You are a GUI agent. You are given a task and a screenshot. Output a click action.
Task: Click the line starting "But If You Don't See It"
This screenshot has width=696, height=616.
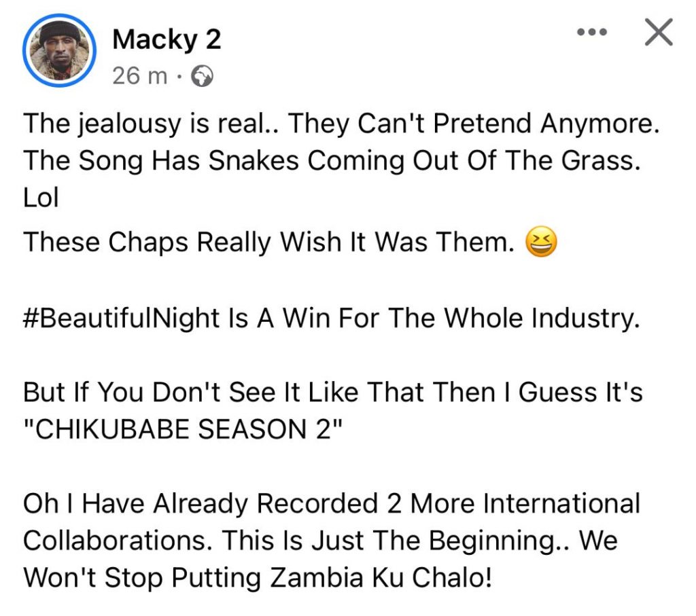tap(333, 393)
